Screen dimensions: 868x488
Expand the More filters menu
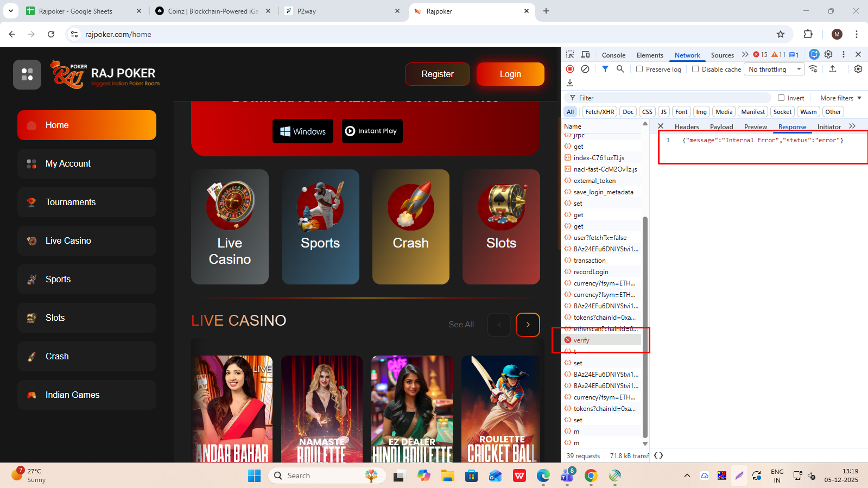840,98
